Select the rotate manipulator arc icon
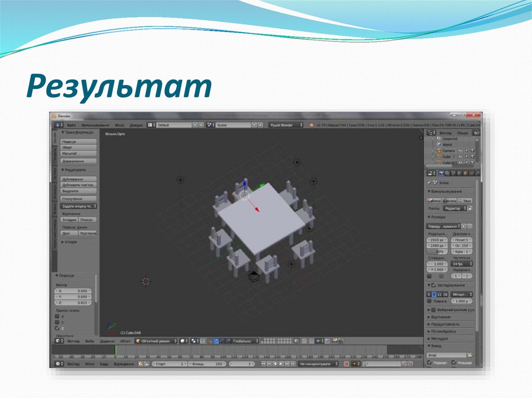The width and height of the screenshot is (532, 398). pyautogui.click(x=222, y=341)
